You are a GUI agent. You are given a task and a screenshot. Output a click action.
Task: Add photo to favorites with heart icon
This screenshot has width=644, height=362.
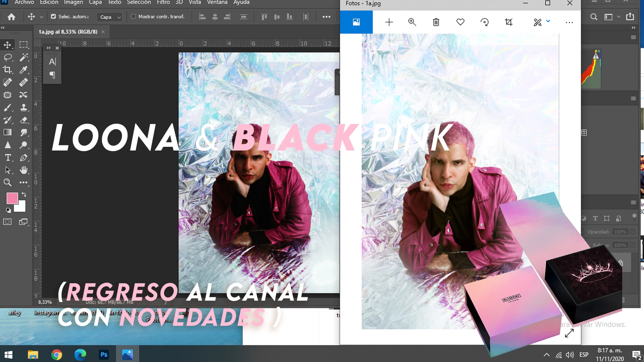[460, 22]
